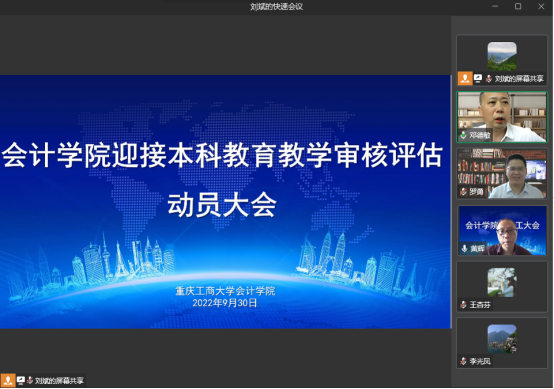
Task: Click the screen-share icon beside 刘斌 tile
Action: pyautogui.click(x=478, y=78)
